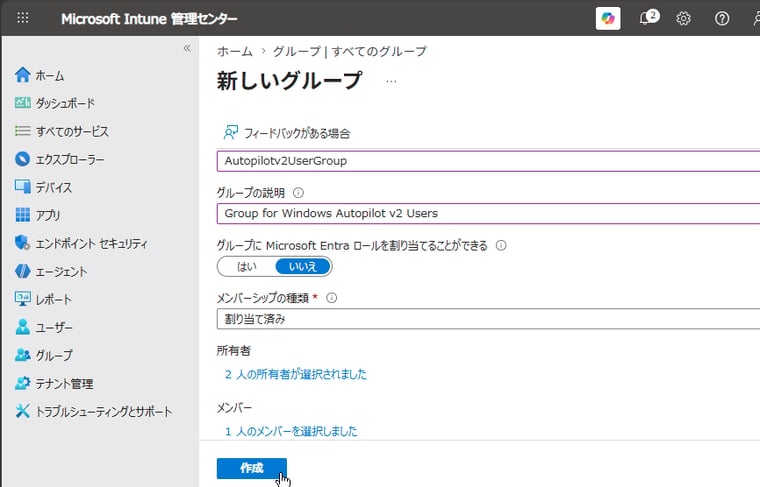
Task: Open the app launcher grid icon
Action: pyautogui.click(x=23, y=18)
